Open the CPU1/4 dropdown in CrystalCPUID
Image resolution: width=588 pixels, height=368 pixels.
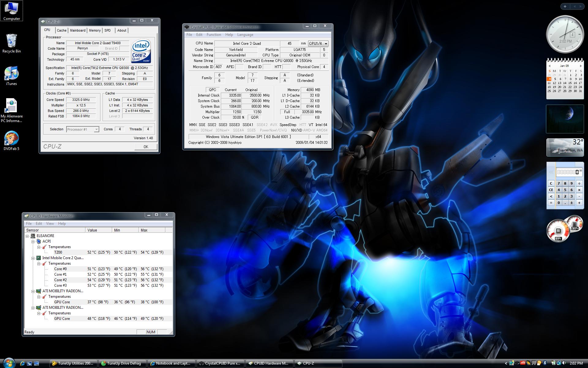(318, 44)
